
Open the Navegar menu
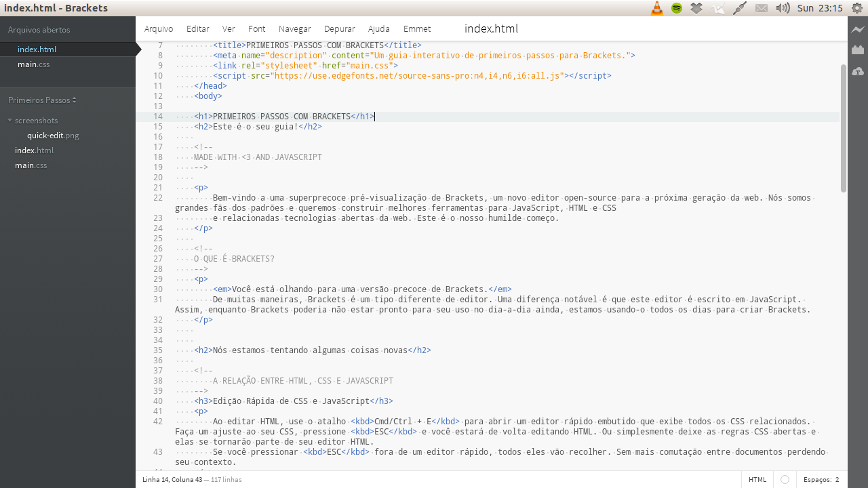[295, 28]
